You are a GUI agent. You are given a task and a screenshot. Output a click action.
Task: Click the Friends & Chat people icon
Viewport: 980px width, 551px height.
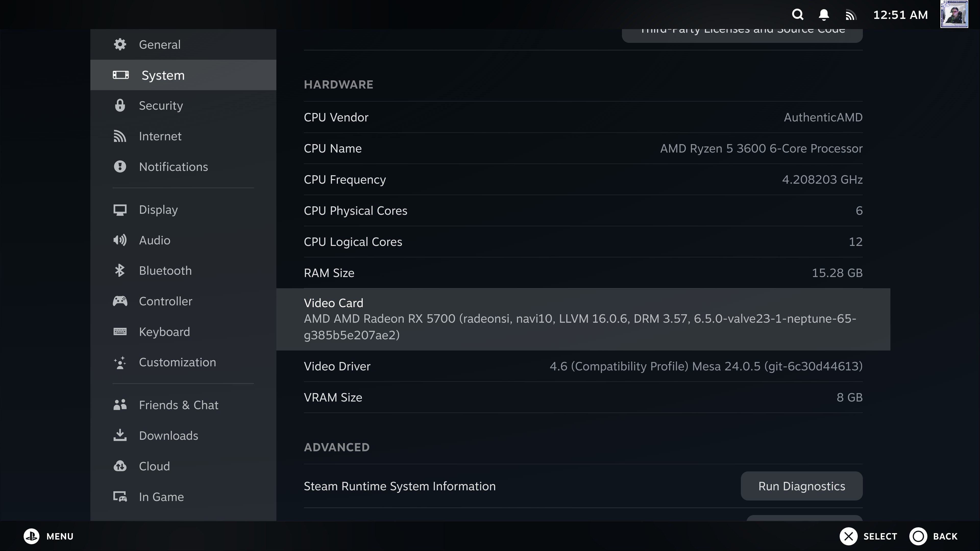[120, 405]
